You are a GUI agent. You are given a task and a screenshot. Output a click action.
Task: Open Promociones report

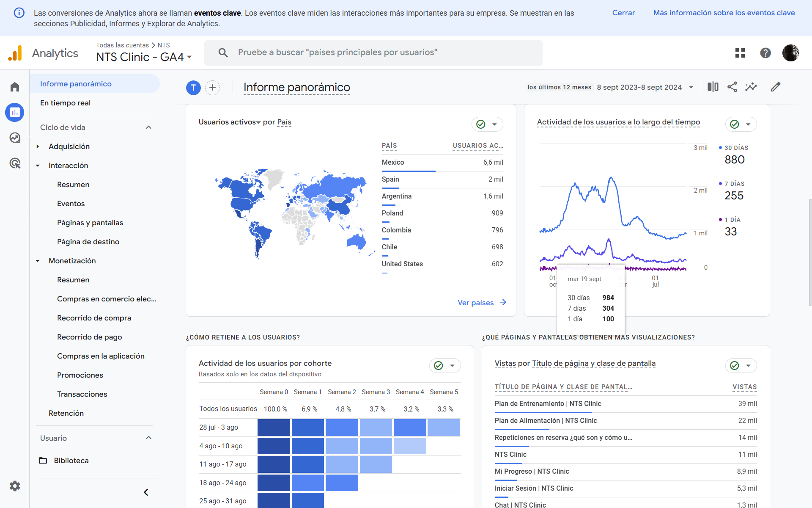pyautogui.click(x=80, y=375)
